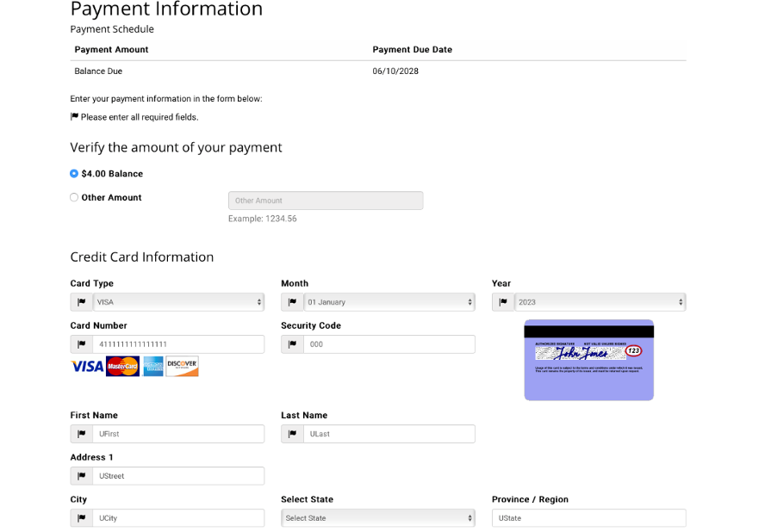Click the Discover card logo

182,367
